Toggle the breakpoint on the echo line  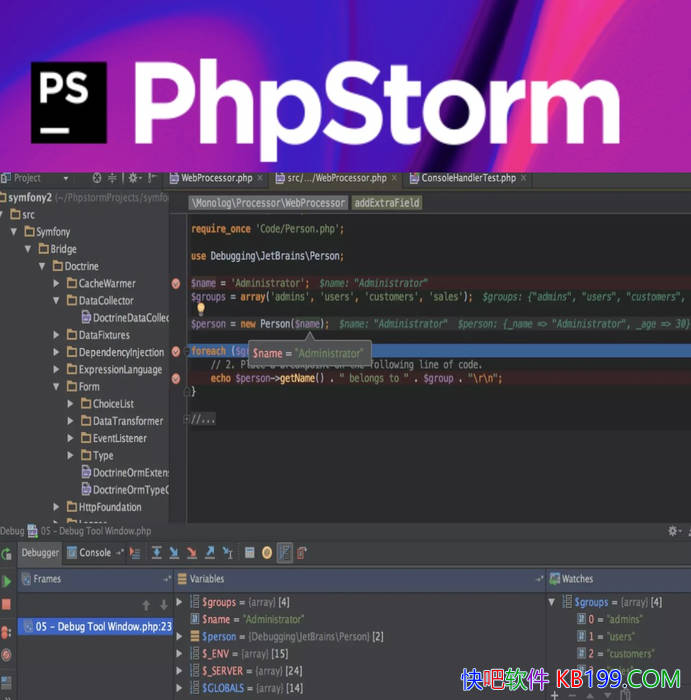click(176, 379)
